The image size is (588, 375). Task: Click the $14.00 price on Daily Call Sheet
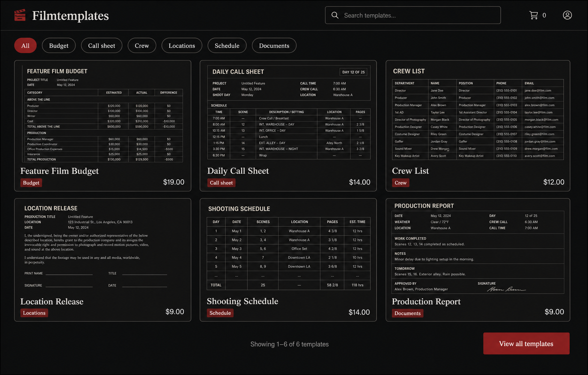tap(360, 182)
